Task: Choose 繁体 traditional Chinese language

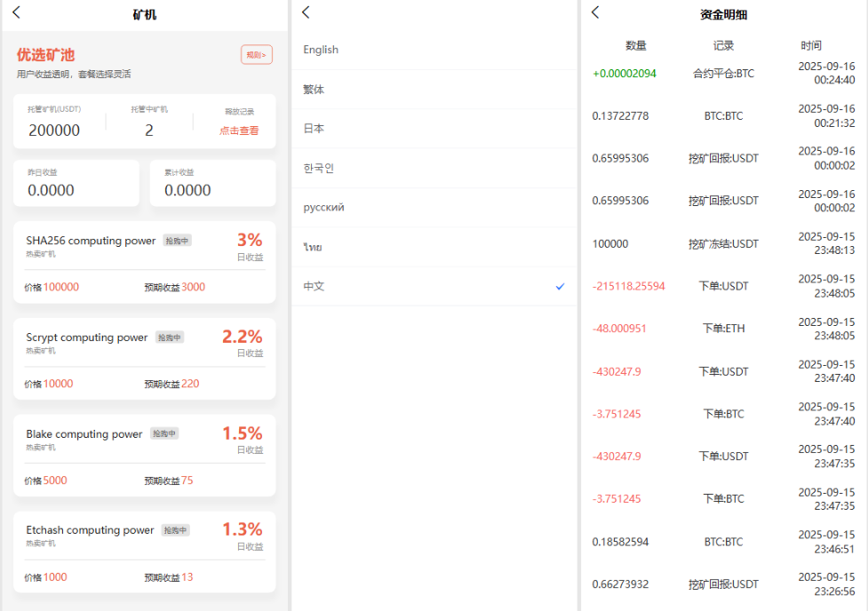Action: [x=314, y=90]
